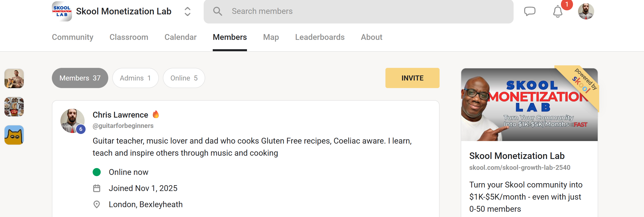644x217 pixels.
Task: Open Chris Lawrence's profile picture
Action: tap(73, 121)
